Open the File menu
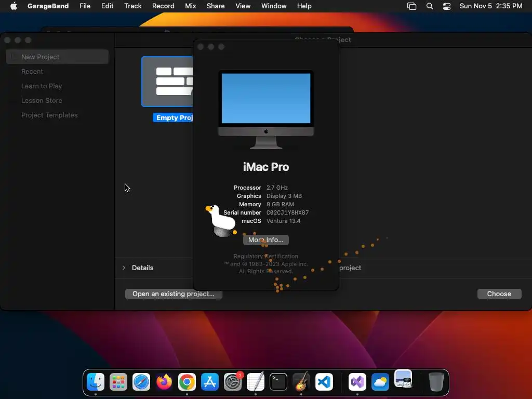This screenshot has width=532, height=399. [x=85, y=6]
